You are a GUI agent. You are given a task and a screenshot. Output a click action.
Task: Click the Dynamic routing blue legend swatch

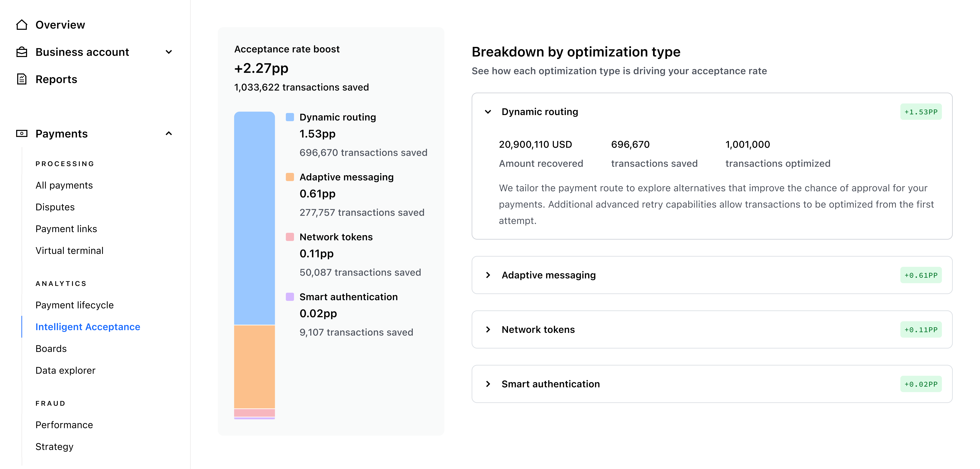[x=290, y=117]
